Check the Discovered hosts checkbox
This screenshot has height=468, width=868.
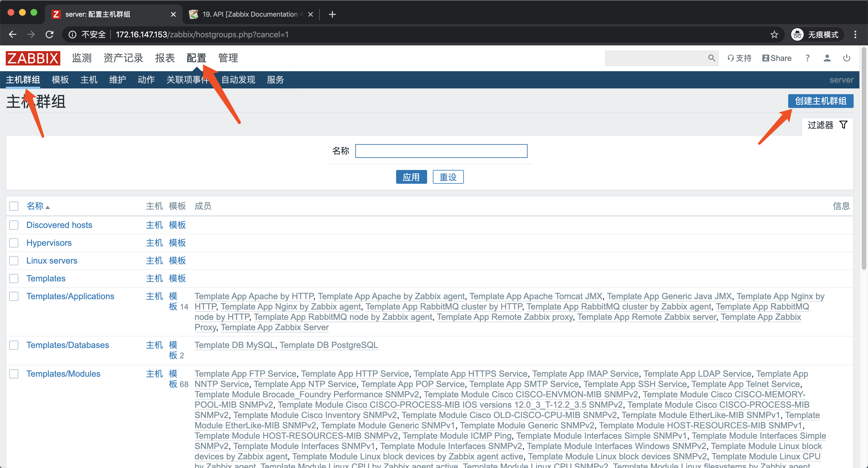pyautogui.click(x=14, y=225)
